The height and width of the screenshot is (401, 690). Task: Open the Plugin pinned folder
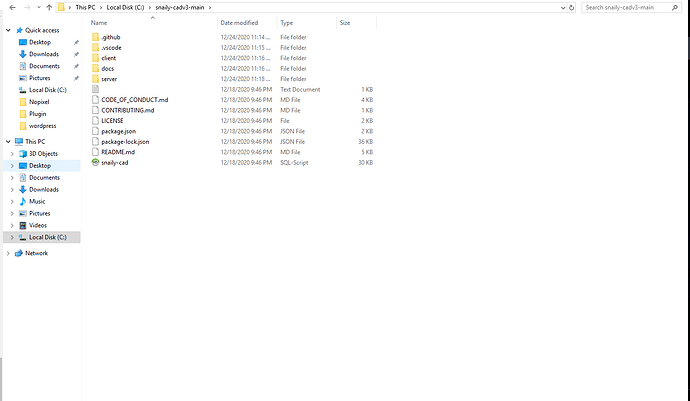coord(37,114)
